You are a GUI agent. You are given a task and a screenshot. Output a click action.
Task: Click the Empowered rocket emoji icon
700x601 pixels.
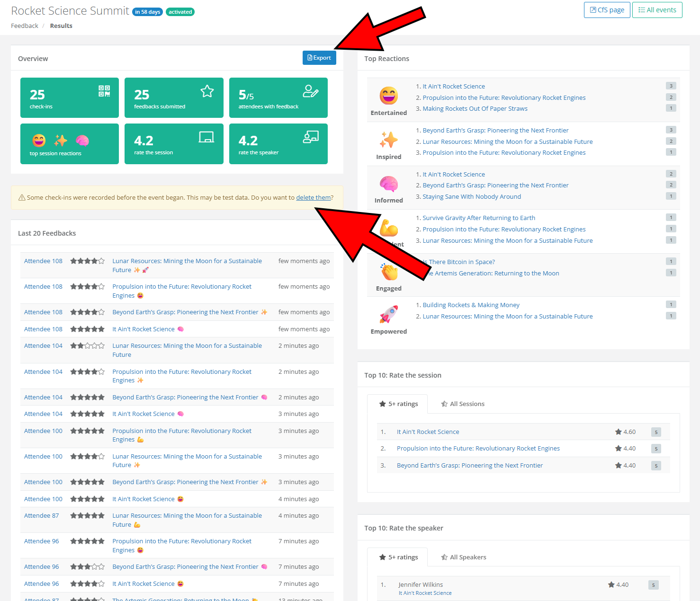click(388, 315)
